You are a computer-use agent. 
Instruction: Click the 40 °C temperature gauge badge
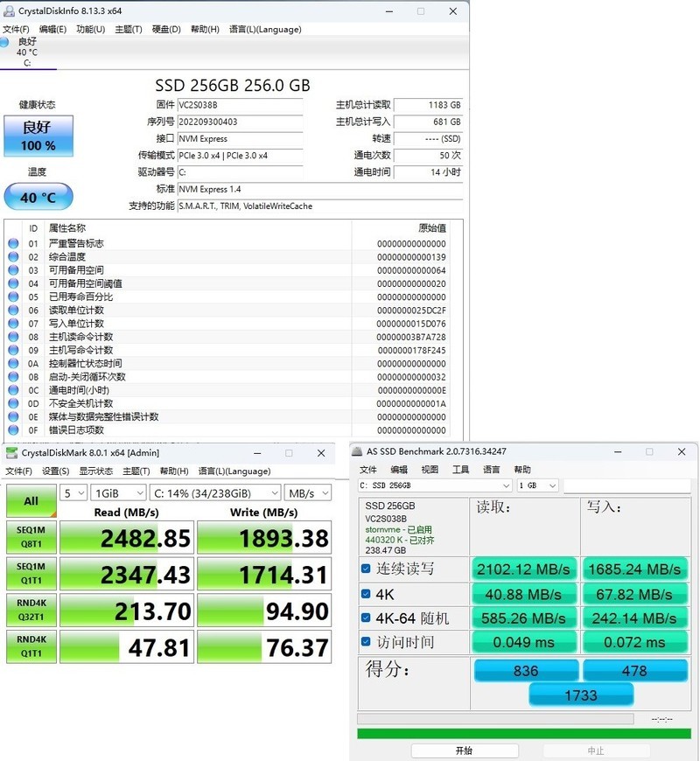pyautogui.click(x=38, y=198)
